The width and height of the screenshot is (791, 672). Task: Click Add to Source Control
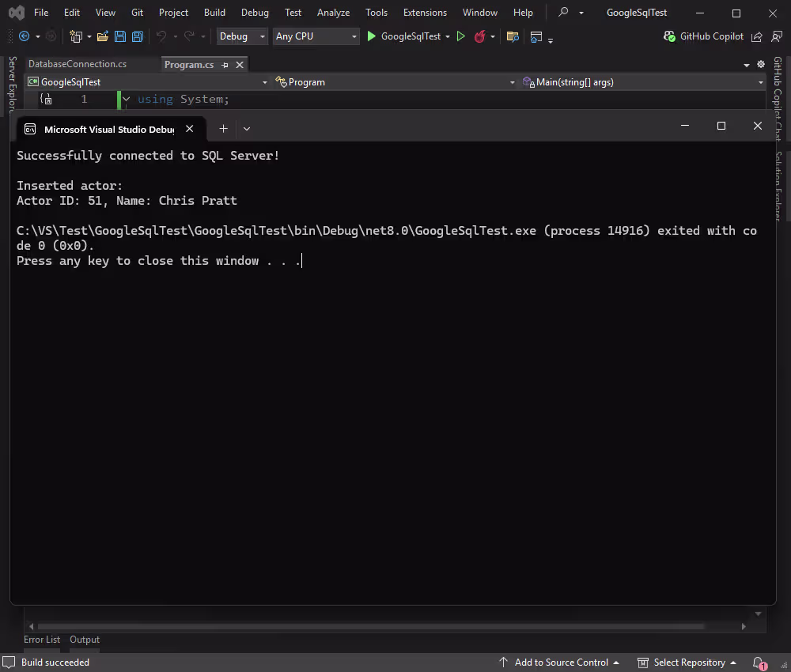pos(559,663)
